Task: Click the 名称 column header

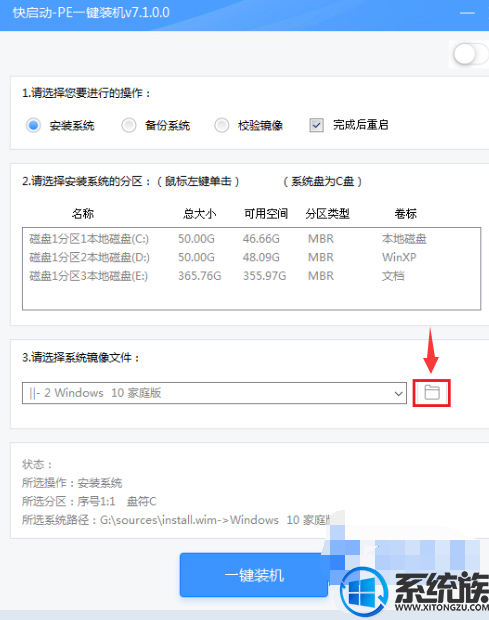Action: point(83,214)
